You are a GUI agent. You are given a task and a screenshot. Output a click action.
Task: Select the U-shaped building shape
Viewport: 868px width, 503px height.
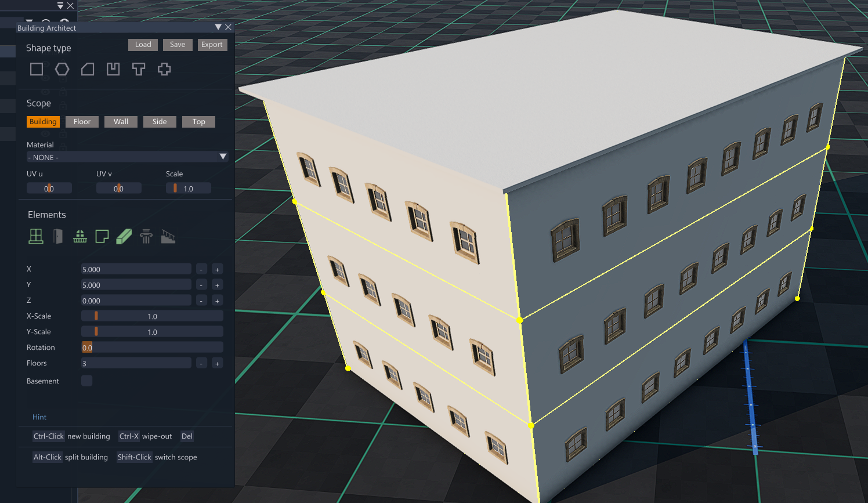click(113, 70)
